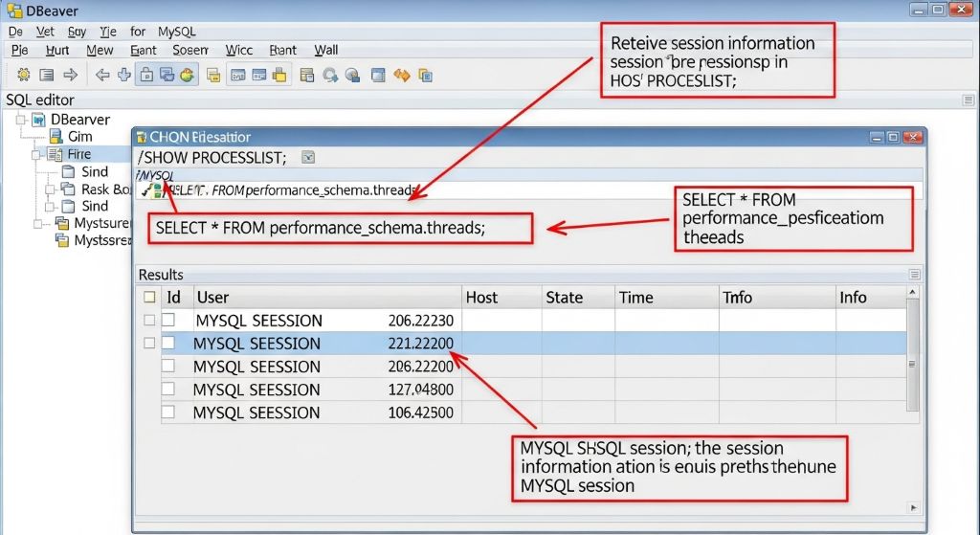Click the DBeaver logo in title bar

pyautogui.click(x=14, y=10)
